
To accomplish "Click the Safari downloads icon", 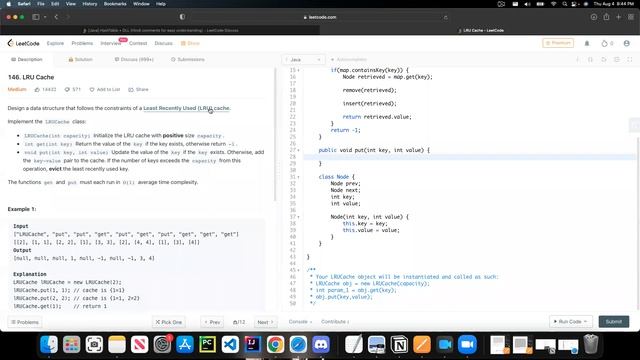I will click(594, 17).
